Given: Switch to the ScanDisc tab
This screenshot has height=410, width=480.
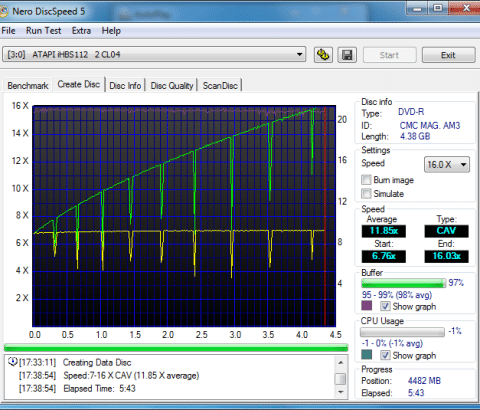Looking at the screenshot, I should (220, 86).
